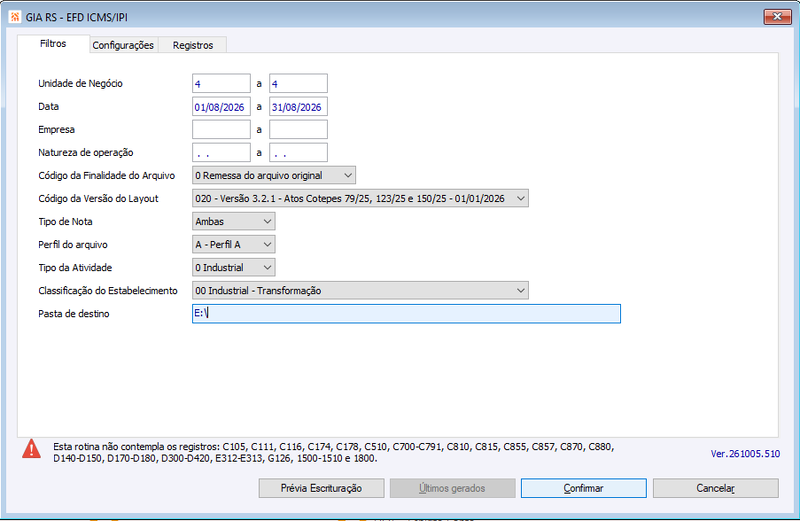This screenshot has height=521, width=800.
Task: Close the GIA RS - EFD ICMS/IPI window
Action: (777, 16)
